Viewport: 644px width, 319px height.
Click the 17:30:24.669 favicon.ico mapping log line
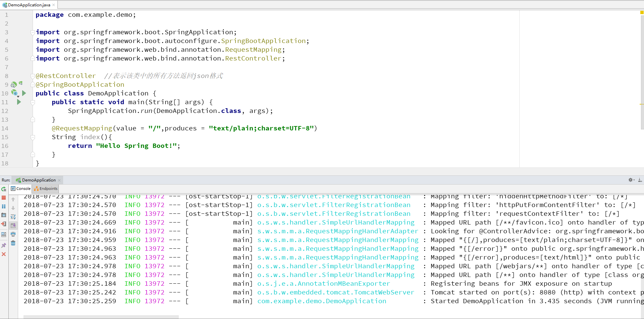(x=334, y=223)
